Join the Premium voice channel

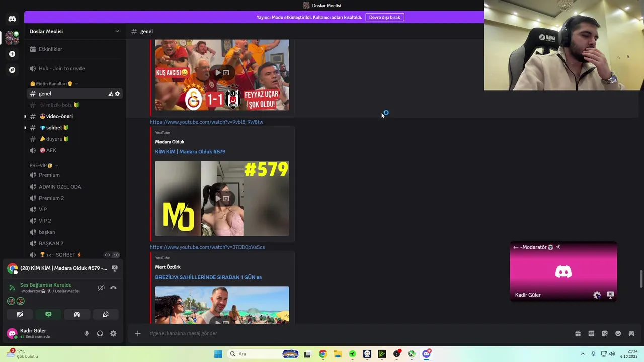(74, 175)
